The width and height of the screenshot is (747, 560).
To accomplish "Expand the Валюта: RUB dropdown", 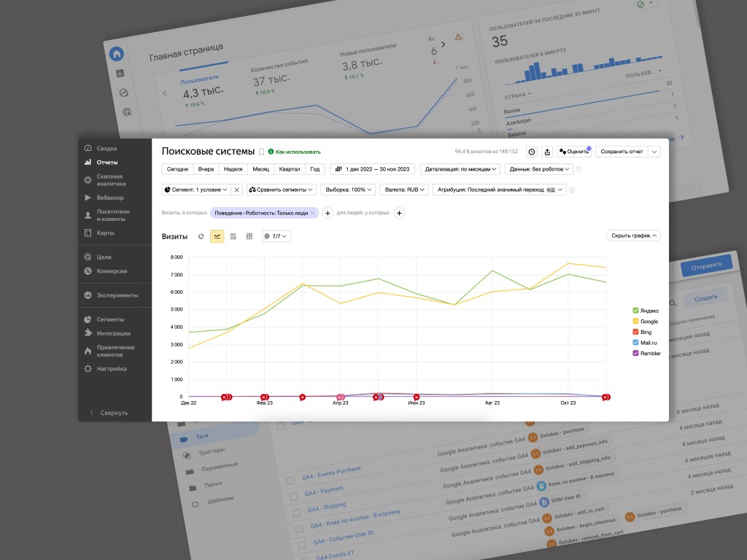I will [x=403, y=190].
